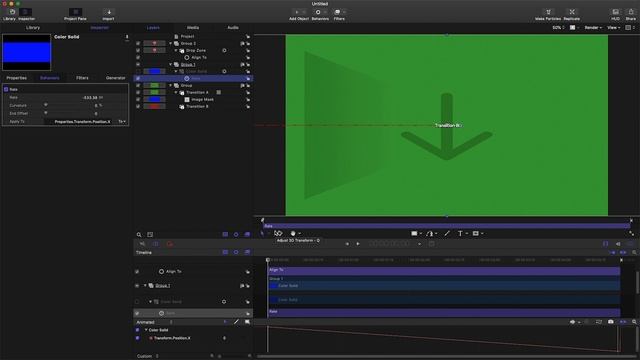
Task: Select the Rectangle shape tool
Action: point(414,233)
